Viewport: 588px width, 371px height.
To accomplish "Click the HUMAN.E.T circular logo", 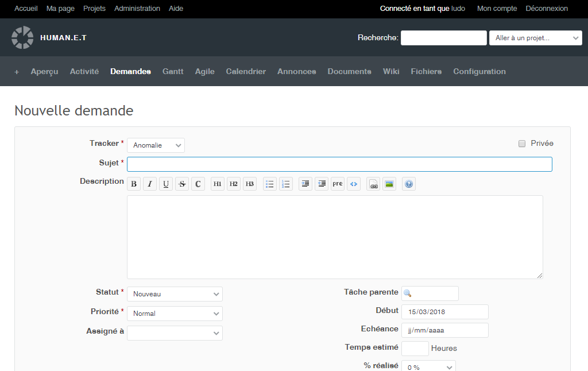I will (x=22, y=37).
